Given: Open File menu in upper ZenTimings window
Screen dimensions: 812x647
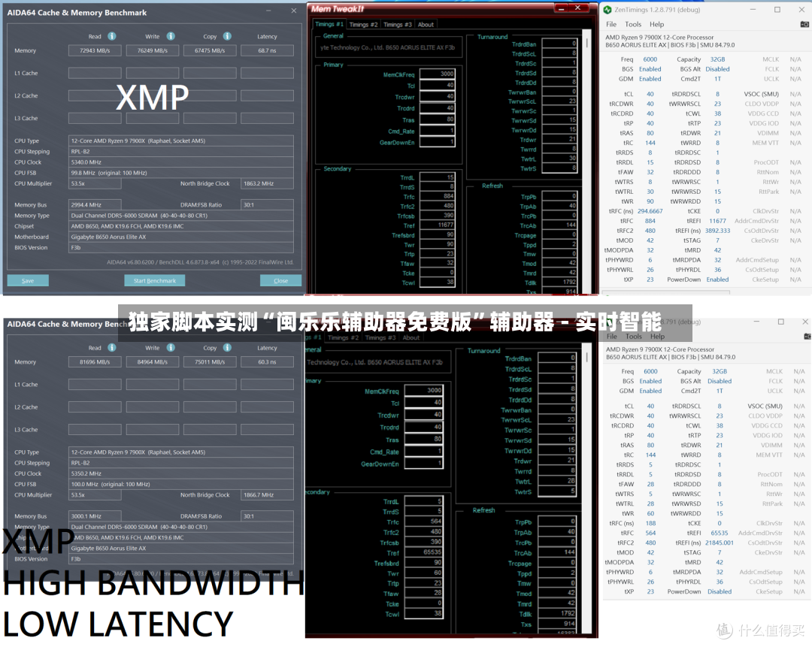Looking at the screenshot, I should coord(611,24).
